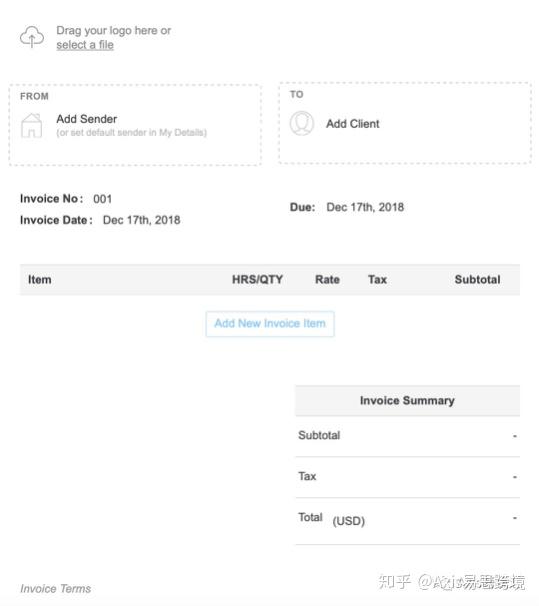Click the person avatar icon in TO box
The width and height of the screenshot is (539, 606).
[302, 123]
